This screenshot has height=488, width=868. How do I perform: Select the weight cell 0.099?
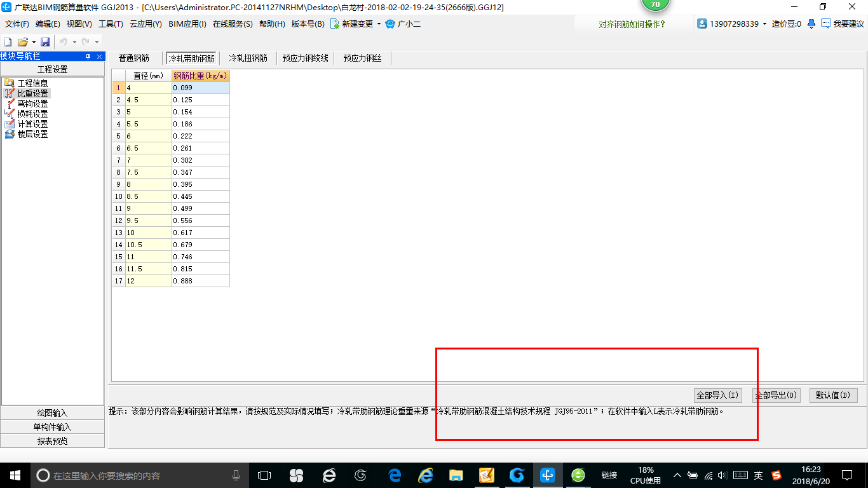pyautogui.click(x=201, y=88)
